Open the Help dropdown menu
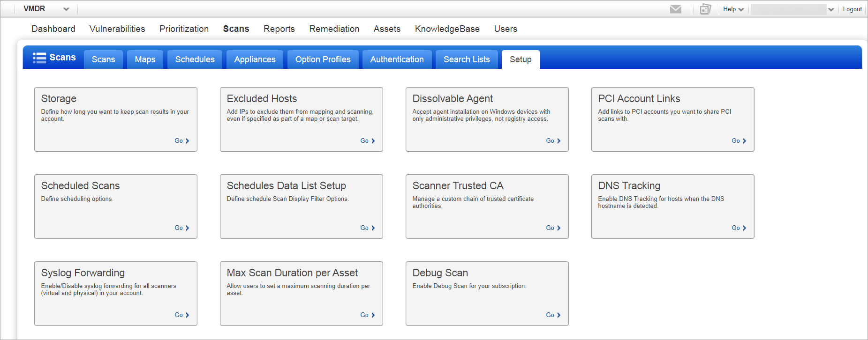 point(733,9)
